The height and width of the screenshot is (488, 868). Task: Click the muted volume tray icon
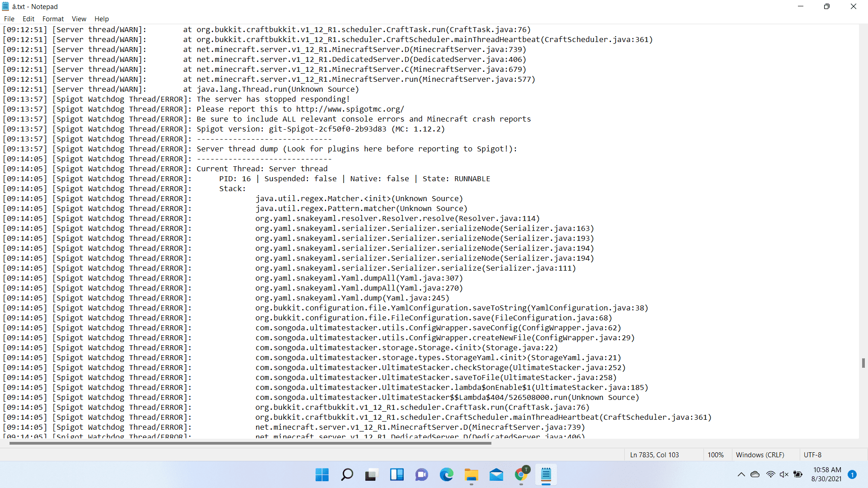(x=784, y=474)
